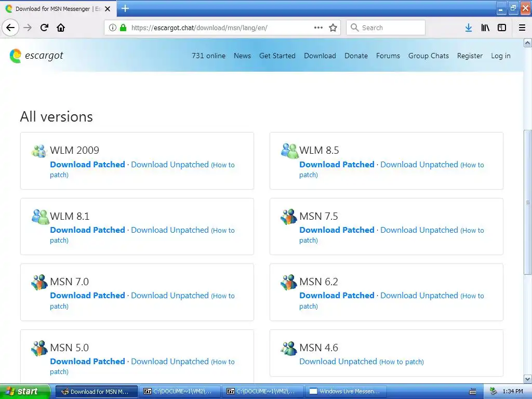532x399 pixels.
Task: Click the page scrollbar down arrow
Action: [x=528, y=379]
